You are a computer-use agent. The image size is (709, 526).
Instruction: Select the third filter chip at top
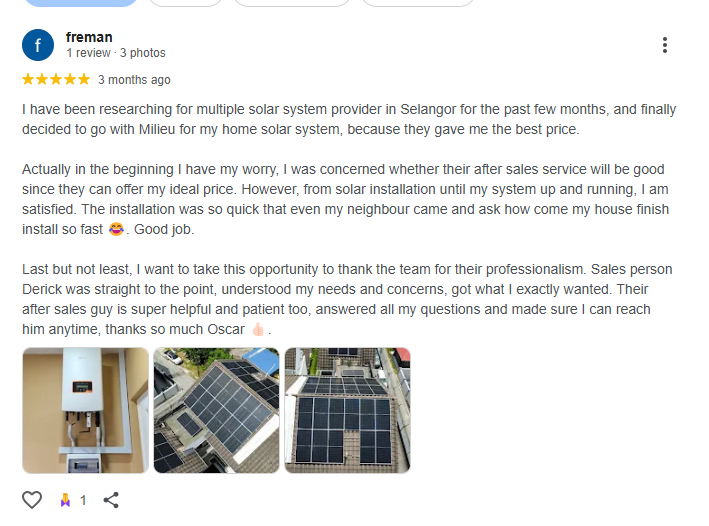291,3
